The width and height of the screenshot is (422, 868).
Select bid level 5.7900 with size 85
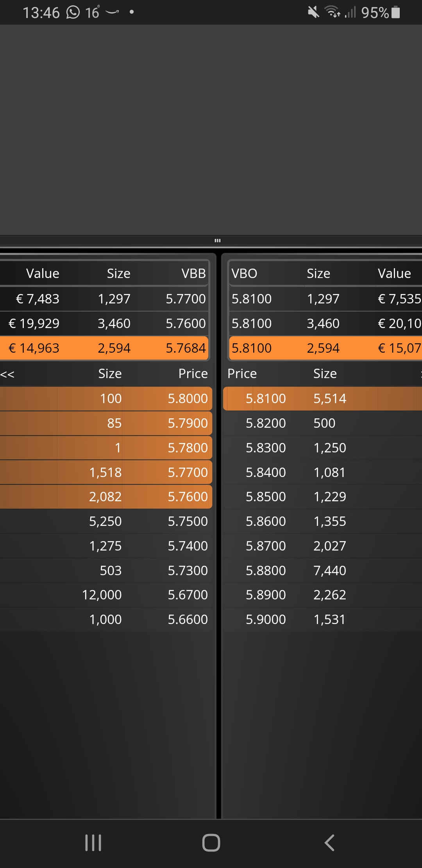click(106, 423)
